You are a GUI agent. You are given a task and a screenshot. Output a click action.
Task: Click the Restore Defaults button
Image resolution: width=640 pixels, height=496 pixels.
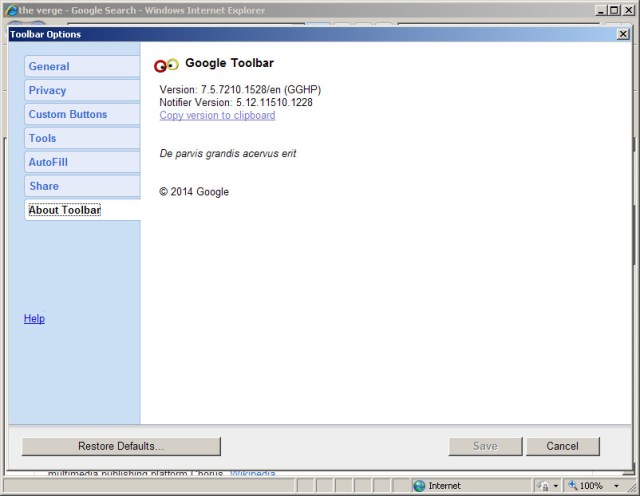coord(121,446)
